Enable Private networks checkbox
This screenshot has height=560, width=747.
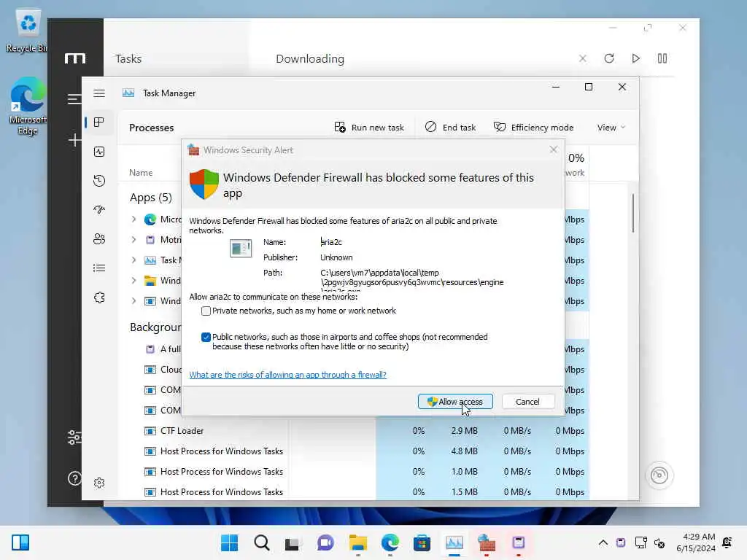pos(206,311)
